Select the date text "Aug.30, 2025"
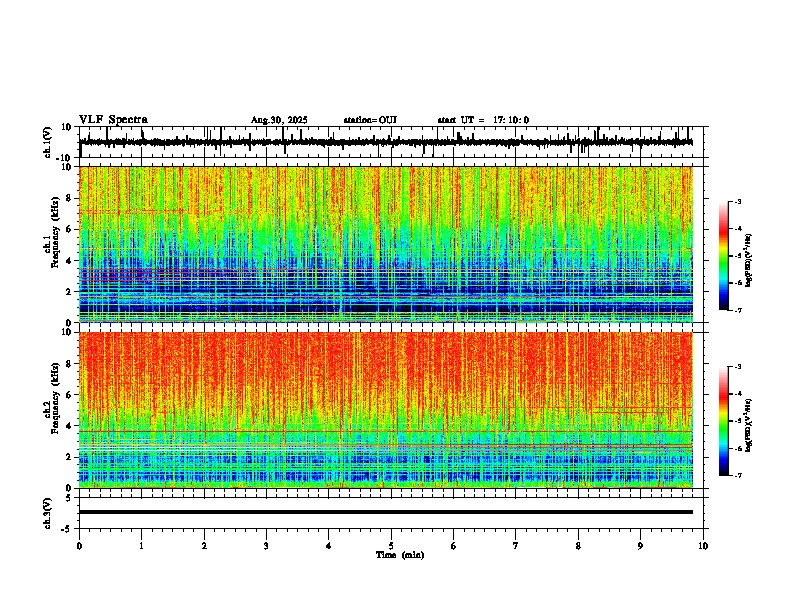792x612 pixels. pos(279,120)
